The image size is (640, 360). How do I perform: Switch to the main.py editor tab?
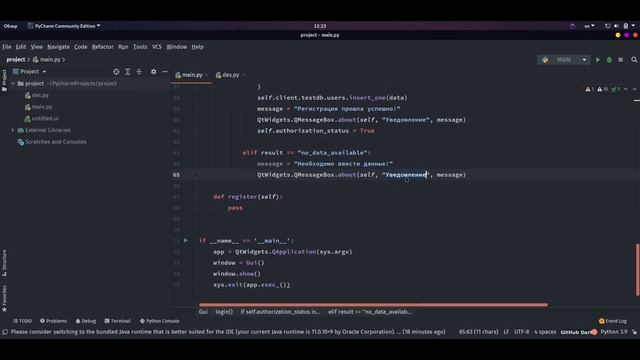point(191,75)
